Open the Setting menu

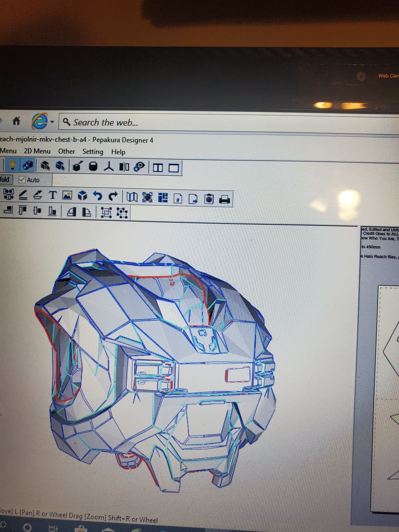click(93, 152)
